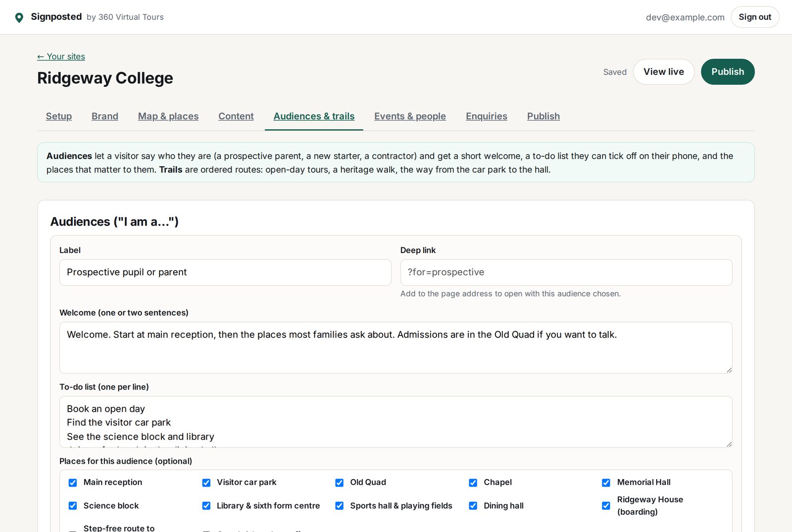
Task: Toggle the Chapel checkbox
Action: click(x=473, y=483)
